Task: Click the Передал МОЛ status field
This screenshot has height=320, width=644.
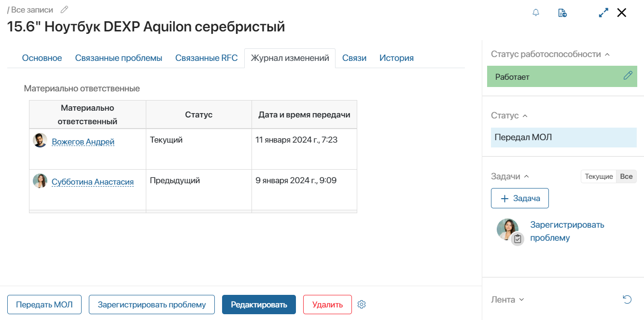Action: (564, 137)
